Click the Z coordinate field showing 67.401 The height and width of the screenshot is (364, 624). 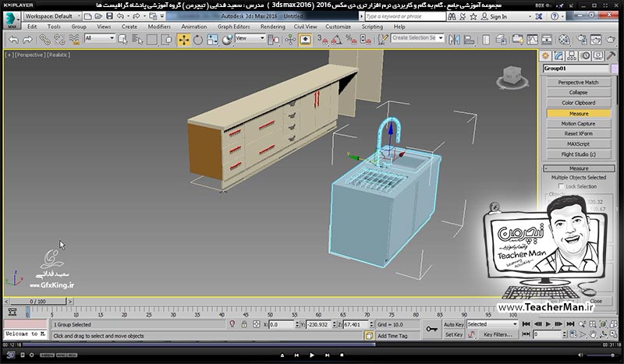(356, 324)
